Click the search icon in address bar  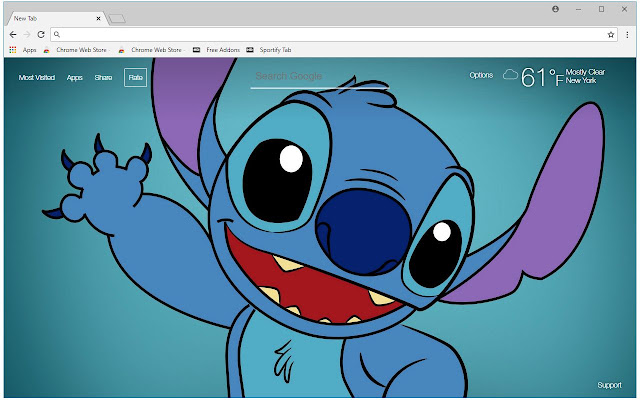tap(57, 35)
